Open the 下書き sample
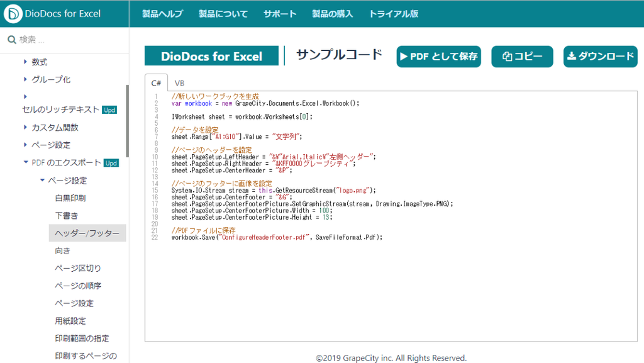Screen dimensions: 644x363 click(67, 216)
